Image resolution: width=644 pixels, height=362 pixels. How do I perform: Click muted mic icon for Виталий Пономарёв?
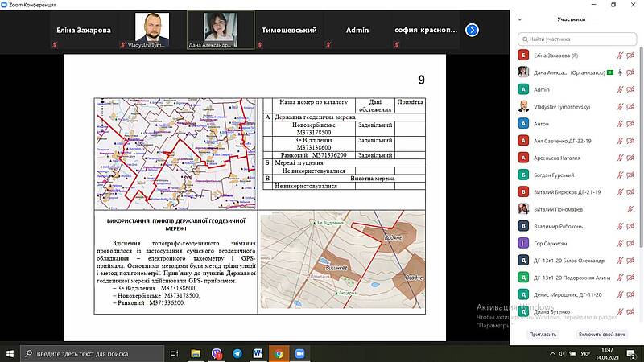click(630, 209)
